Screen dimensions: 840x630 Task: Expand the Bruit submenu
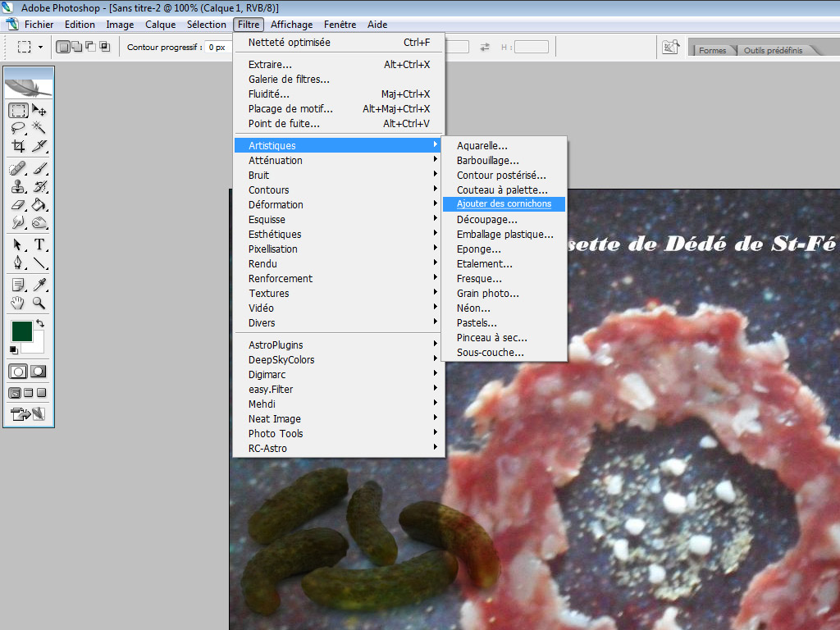click(x=339, y=176)
